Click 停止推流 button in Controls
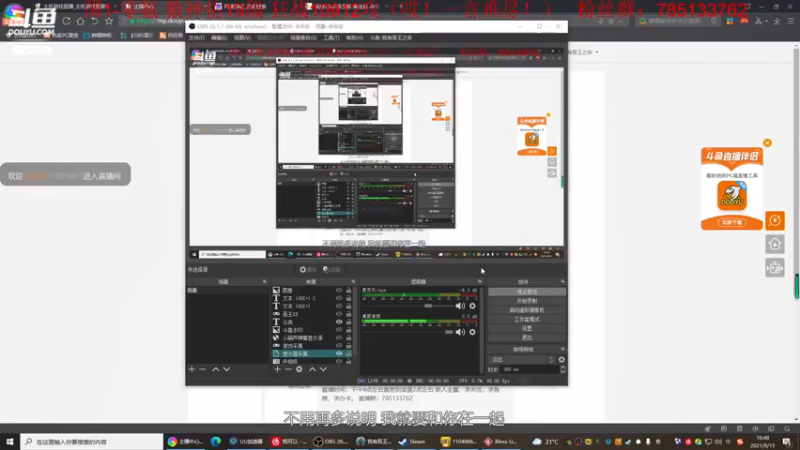Viewport: 800px width, 450px height. pos(527,292)
